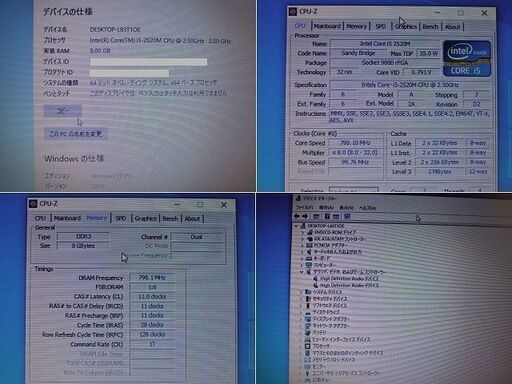The image size is (512, 384).
Task: Click the help icon in Device Manager toolbar
Action: coord(327,216)
